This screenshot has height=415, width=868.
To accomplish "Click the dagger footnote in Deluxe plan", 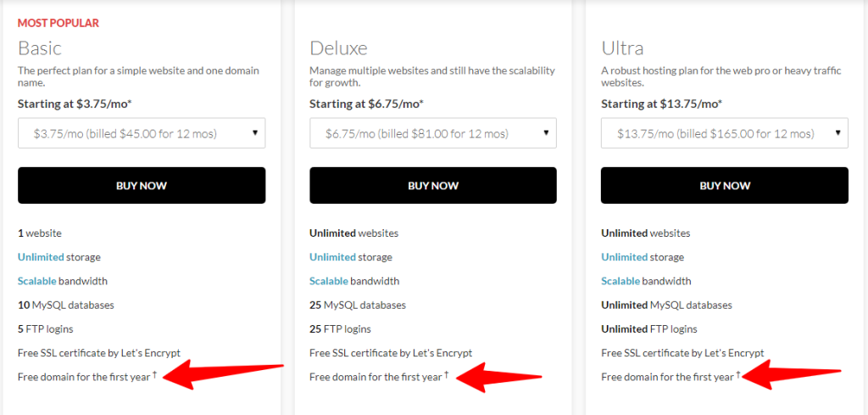I will tap(446, 374).
